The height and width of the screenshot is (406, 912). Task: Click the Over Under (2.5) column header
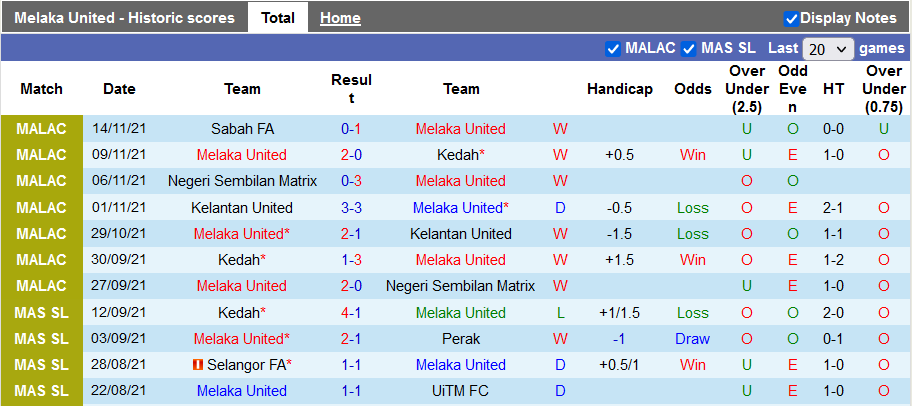pyautogui.click(x=747, y=89)
